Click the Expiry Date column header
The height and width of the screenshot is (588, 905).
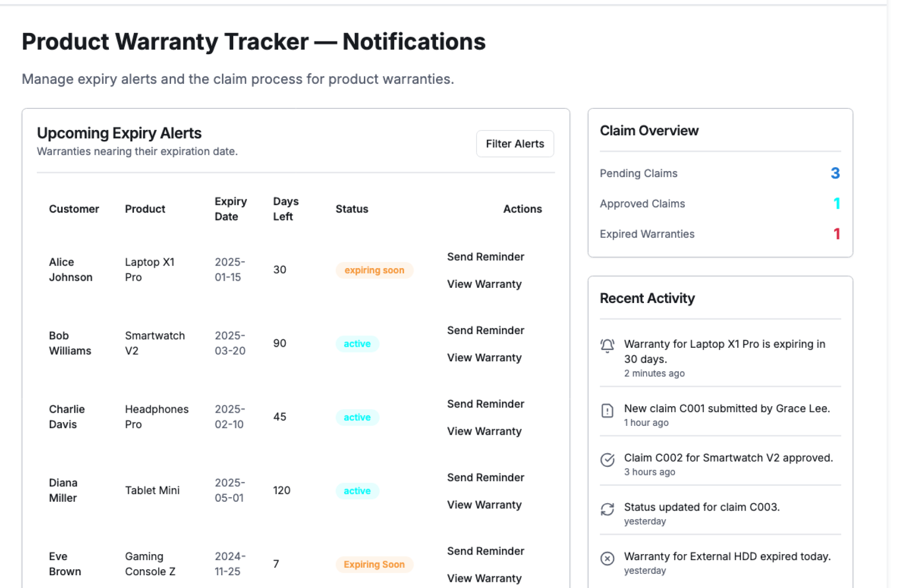[x=230, y=209]
